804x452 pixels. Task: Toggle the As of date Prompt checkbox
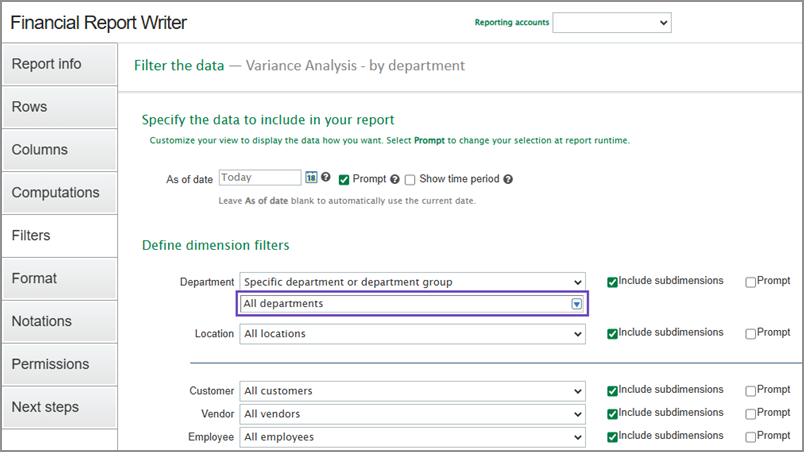point(344,180)
